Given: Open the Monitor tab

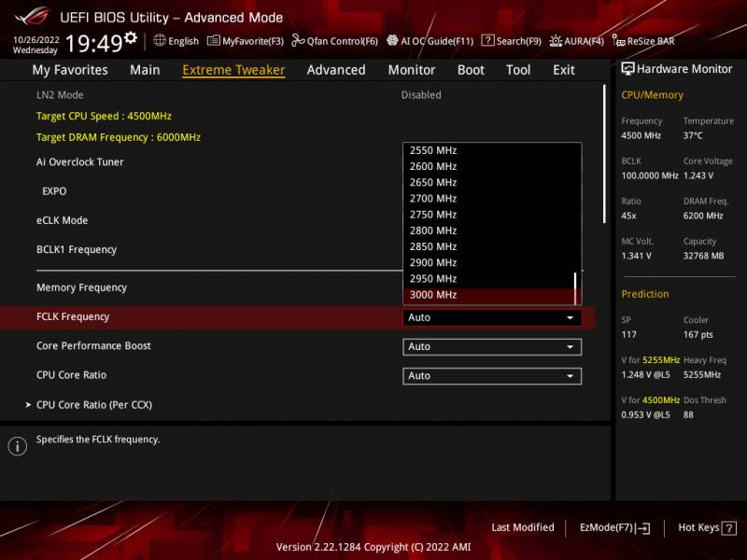Looking at the screenshot, I should click(412, 70).
